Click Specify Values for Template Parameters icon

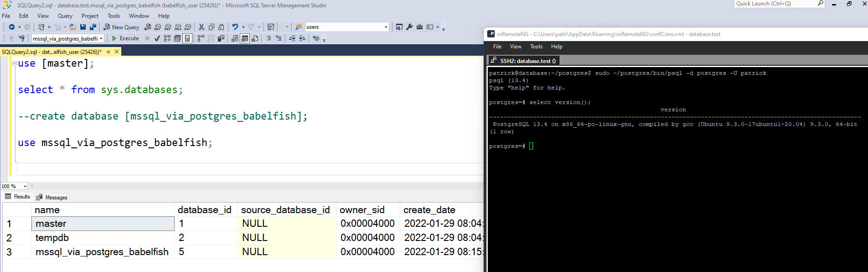point(316,38)
